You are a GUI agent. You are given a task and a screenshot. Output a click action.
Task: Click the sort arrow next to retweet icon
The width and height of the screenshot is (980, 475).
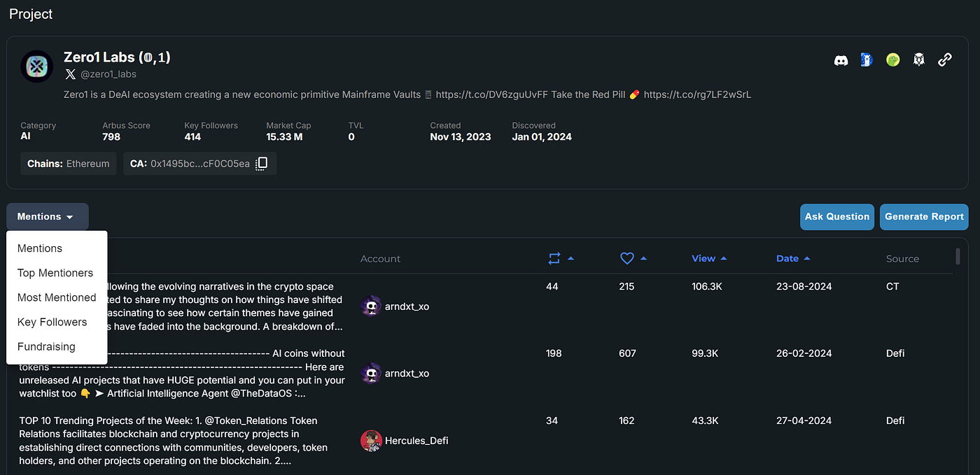click(570, 259)
